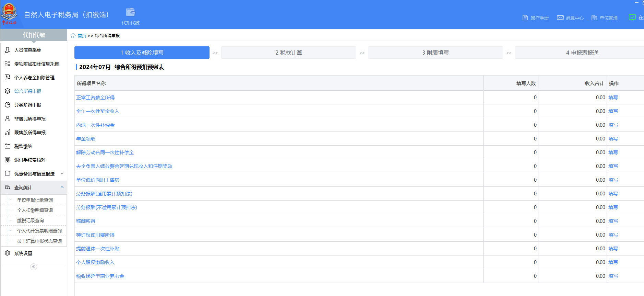
Task: Collapse the sidebar with double-arrow button
Action: click(x=33, y=267)
